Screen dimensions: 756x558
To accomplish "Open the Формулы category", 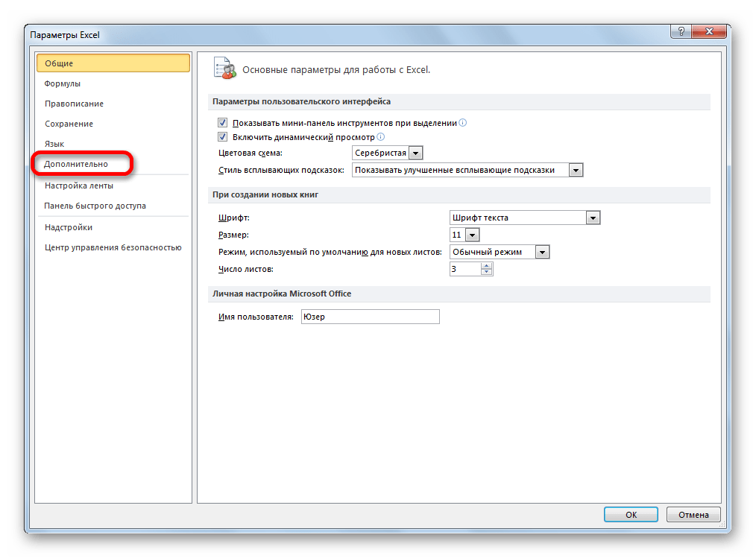I will [x=62, y=83].
